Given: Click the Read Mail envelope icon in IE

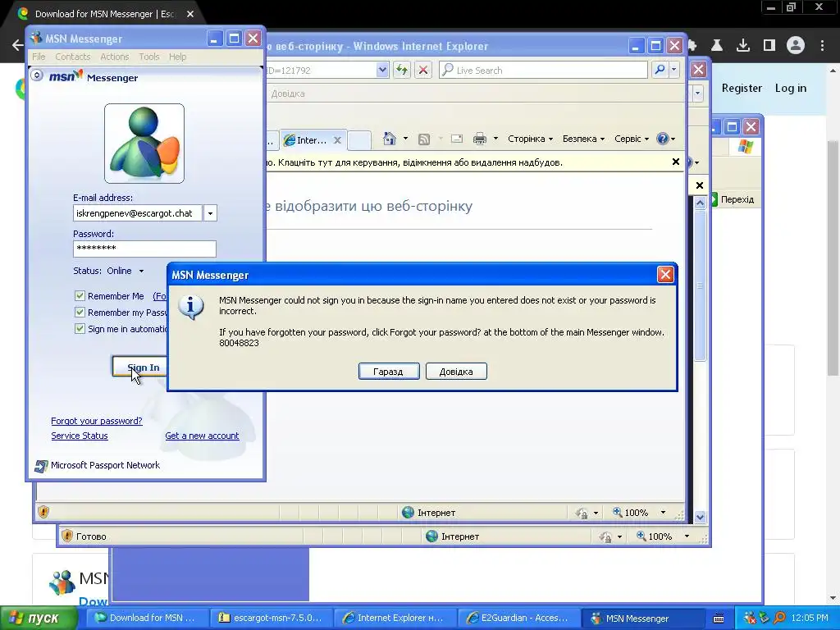Looking at the screenshot, I should point(456,139).
